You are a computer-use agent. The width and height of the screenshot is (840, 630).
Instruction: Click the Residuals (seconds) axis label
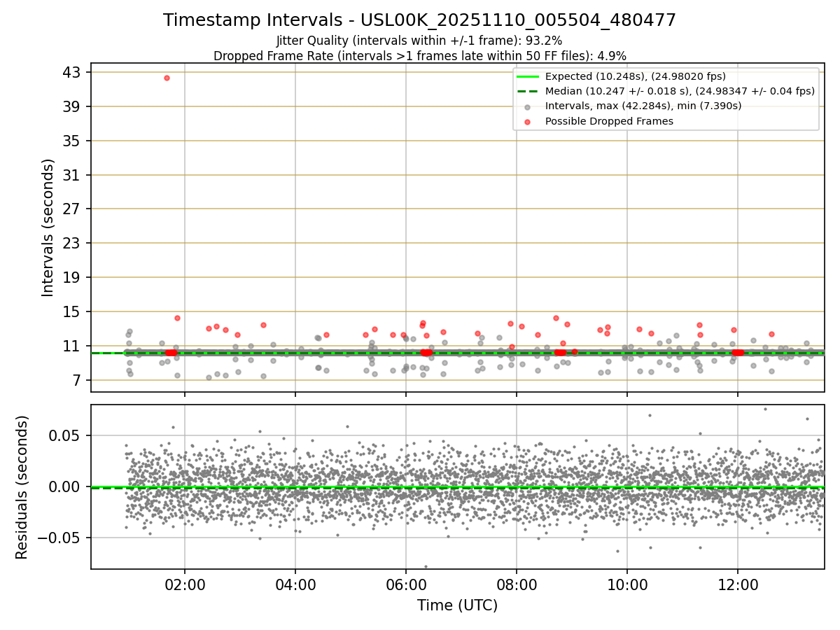coord(22,487)
